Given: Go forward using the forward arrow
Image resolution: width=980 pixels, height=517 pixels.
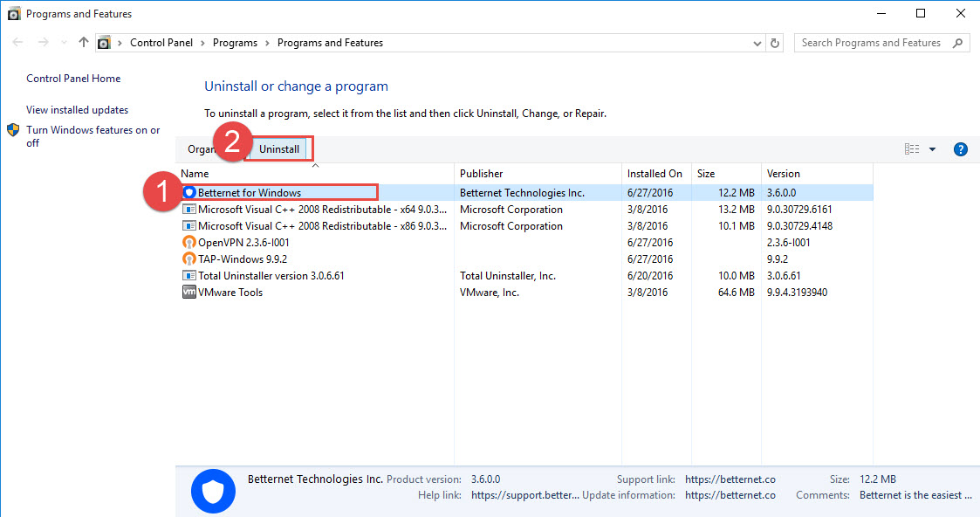Looking at the screenshot, I should pyautogui.click(x=43, y=43).
